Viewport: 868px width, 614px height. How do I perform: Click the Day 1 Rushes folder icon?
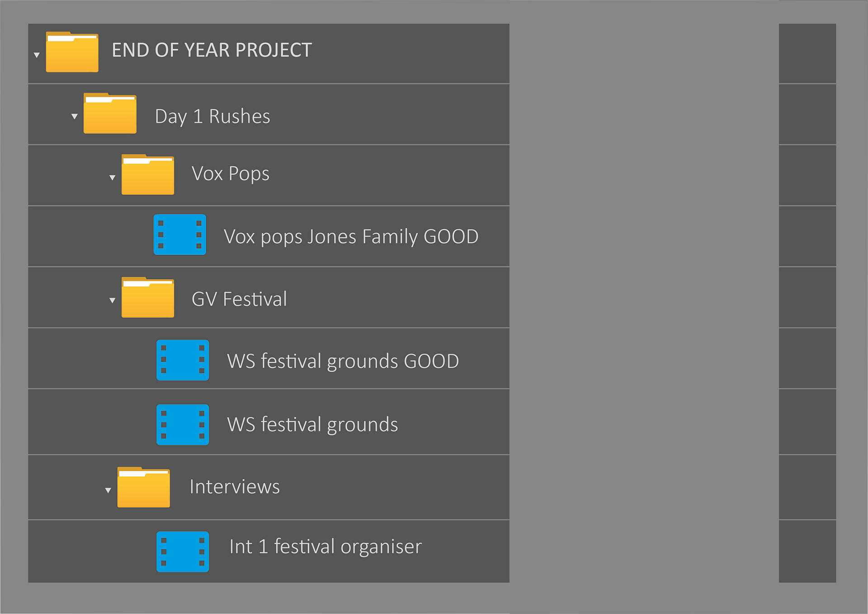click(110, 113)
